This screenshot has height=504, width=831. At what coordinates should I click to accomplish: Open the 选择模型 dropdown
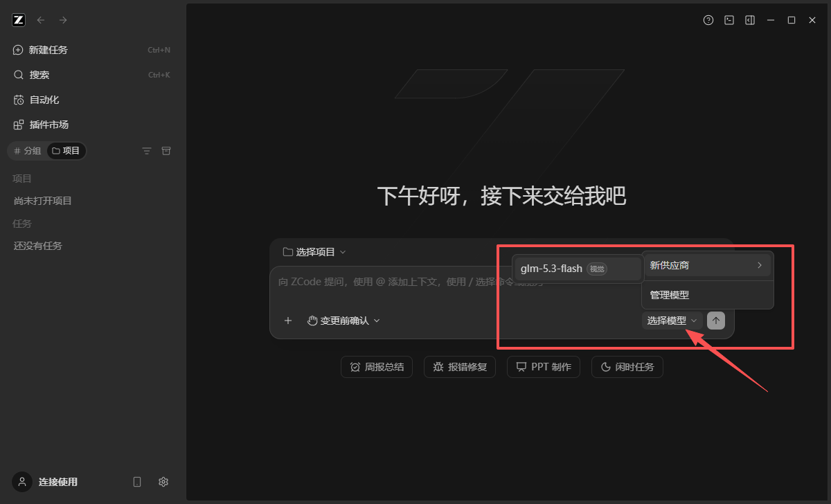pos(672,321)
